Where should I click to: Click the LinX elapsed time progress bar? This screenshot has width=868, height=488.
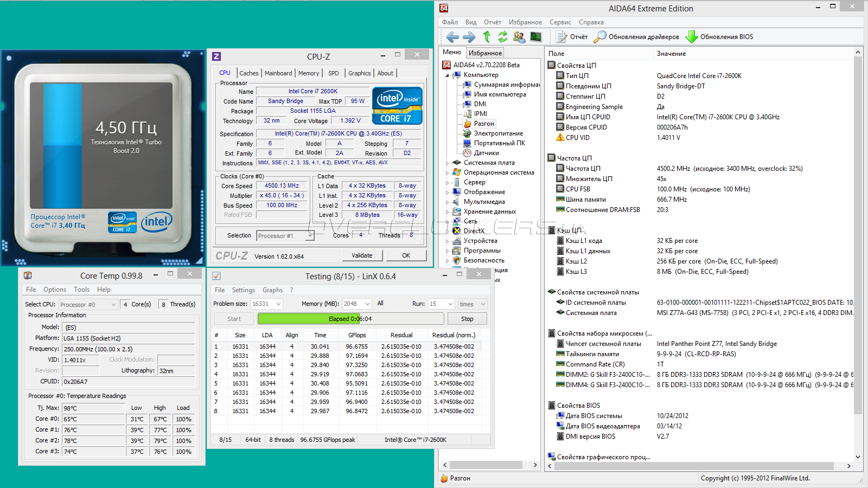click(x=350, y=319)
